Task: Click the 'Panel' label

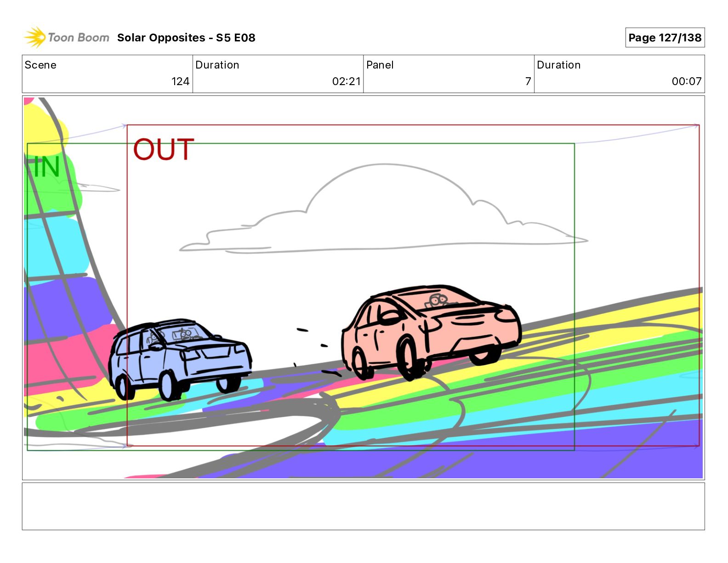Action: click(380, 65)
